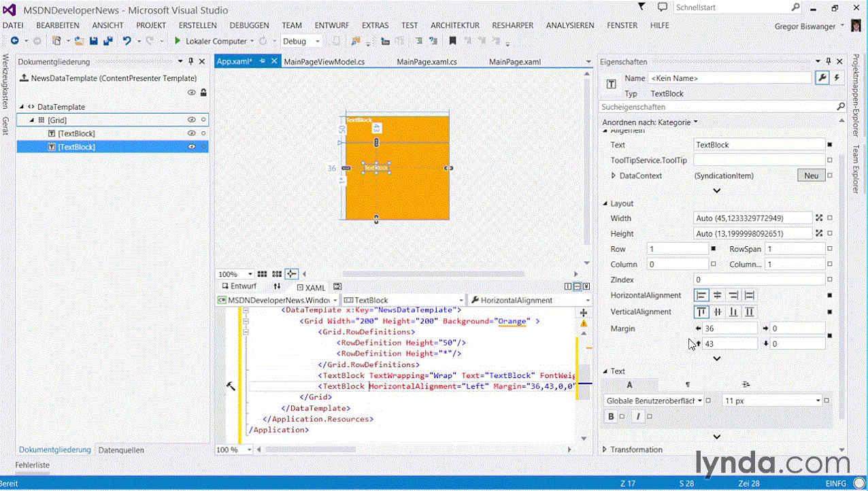
Task: Click the navigate back toolbar icon
Action: click(x=14, y=41)
